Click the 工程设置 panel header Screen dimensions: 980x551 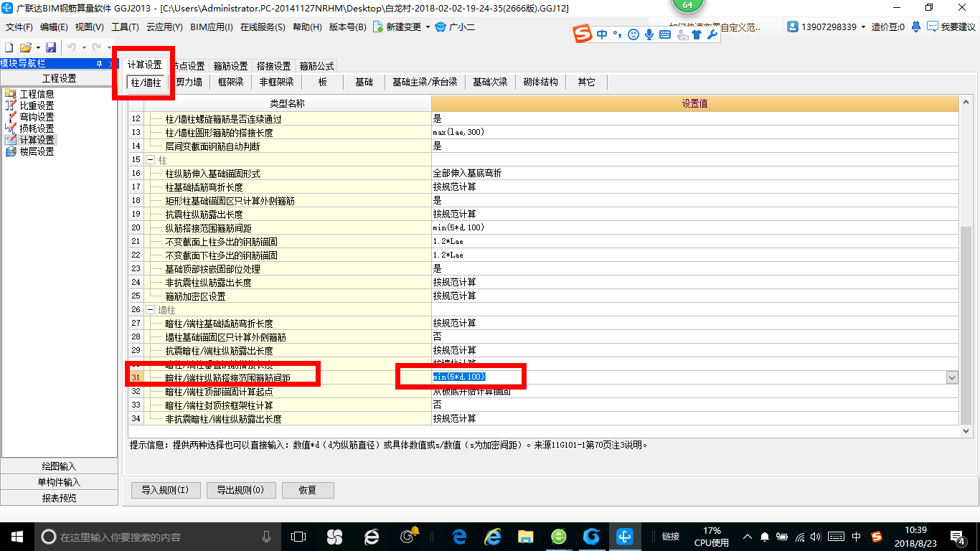pos(60,78)
